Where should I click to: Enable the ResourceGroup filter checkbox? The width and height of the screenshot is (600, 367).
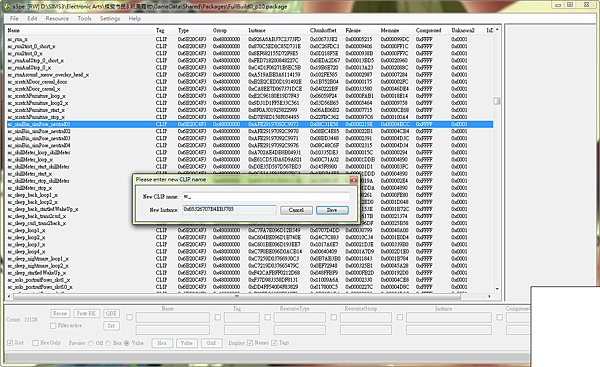click(x=334, y=317)
